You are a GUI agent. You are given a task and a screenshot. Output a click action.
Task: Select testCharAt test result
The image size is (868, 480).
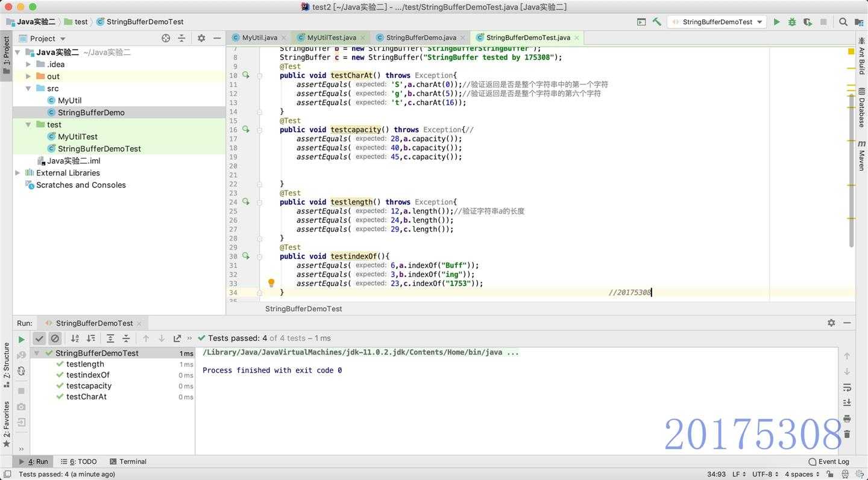pos(86,397)
